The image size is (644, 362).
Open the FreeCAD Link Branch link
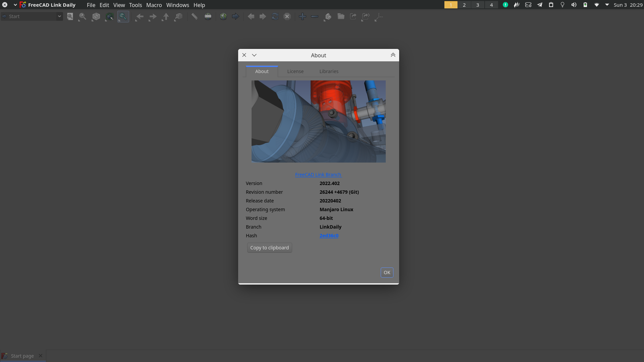click(318, 175)
